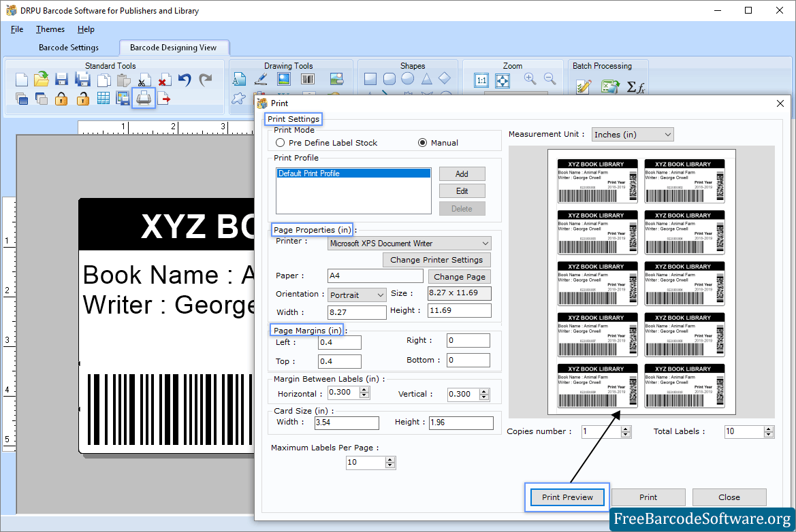The width and height of the screenshot is (796, 532).
Task: Open the Help menu
Action: click(86, 29)
